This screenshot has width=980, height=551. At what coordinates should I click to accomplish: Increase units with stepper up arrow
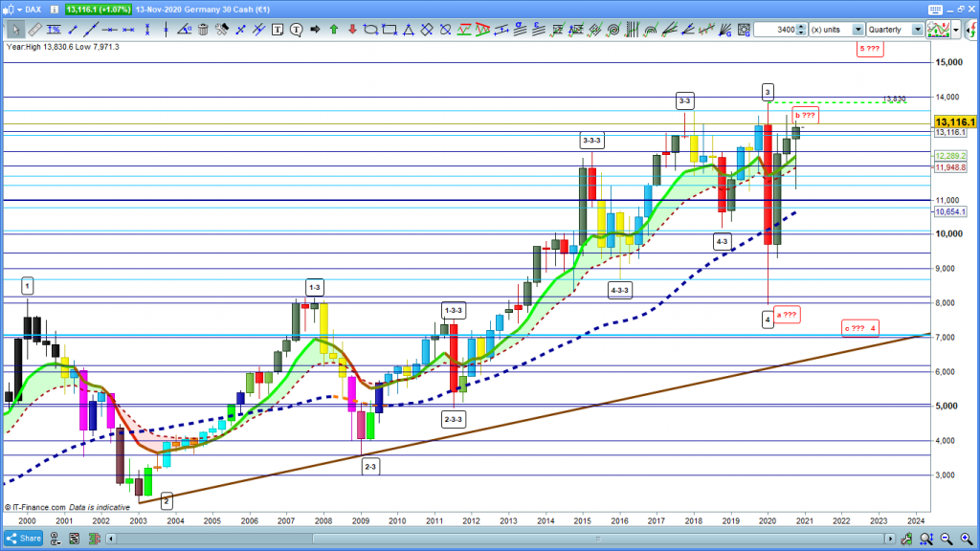pos(802,27)
